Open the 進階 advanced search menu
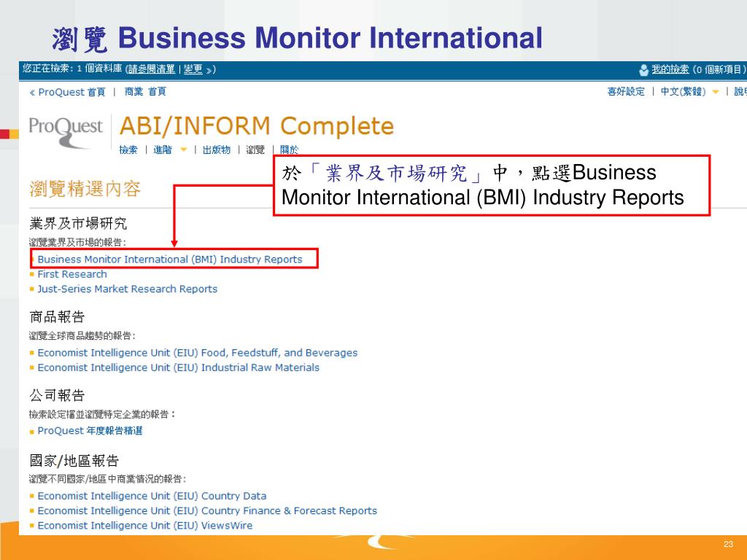747x560 pixels. pos(163,150)
